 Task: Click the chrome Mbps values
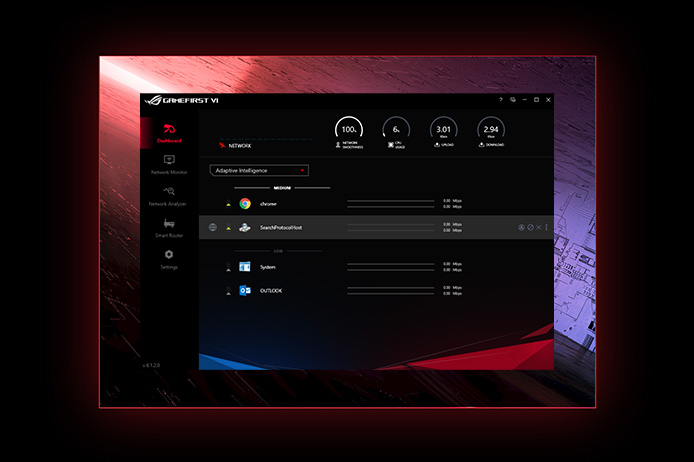(452, 204)
